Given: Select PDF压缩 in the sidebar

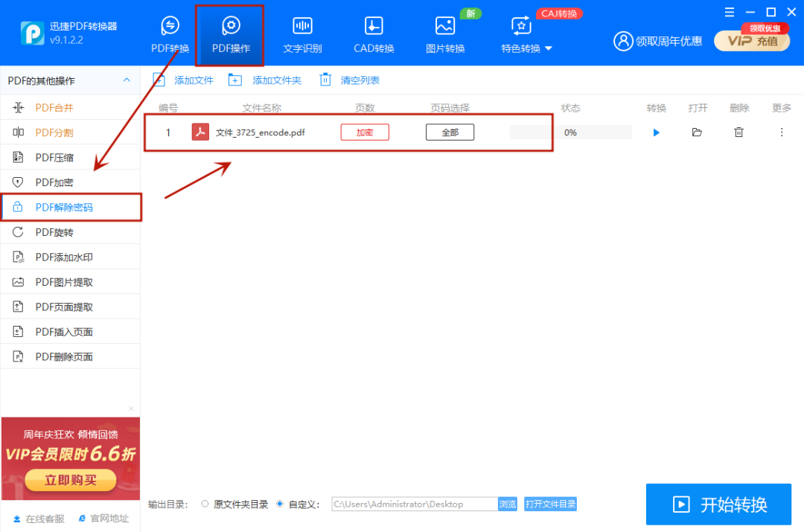Looking at the screenshot, I should [70, 157].
